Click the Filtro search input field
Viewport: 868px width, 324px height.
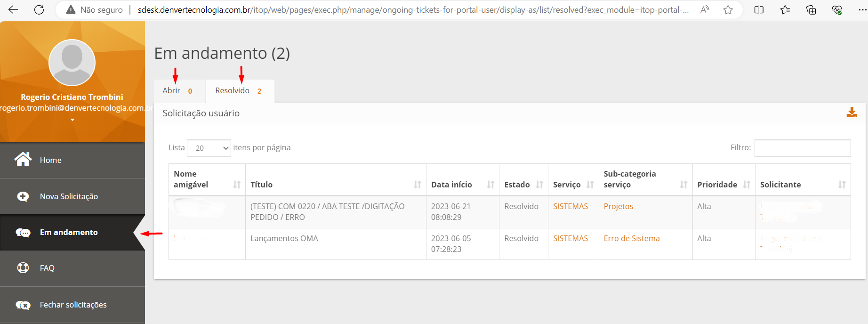pos(802,148)
